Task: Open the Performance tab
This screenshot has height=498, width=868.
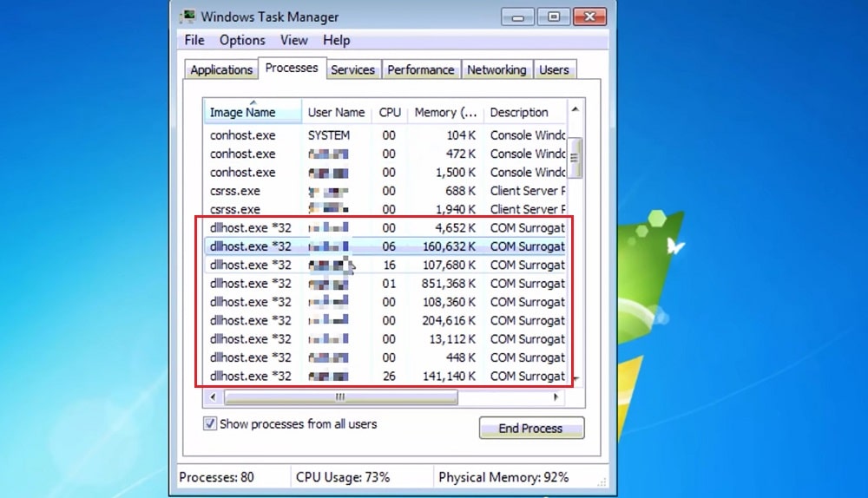Action: (x=421, y=69)
